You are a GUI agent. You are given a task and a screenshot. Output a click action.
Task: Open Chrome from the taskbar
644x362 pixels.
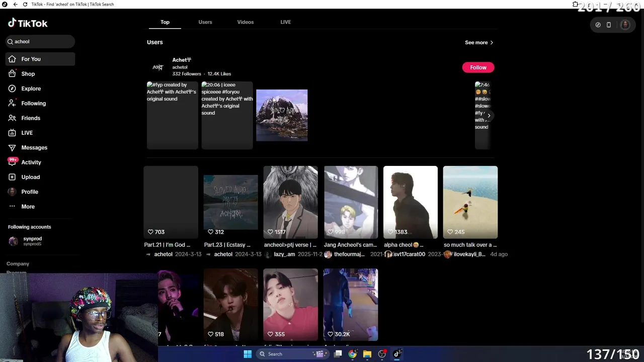click(353, 354)
